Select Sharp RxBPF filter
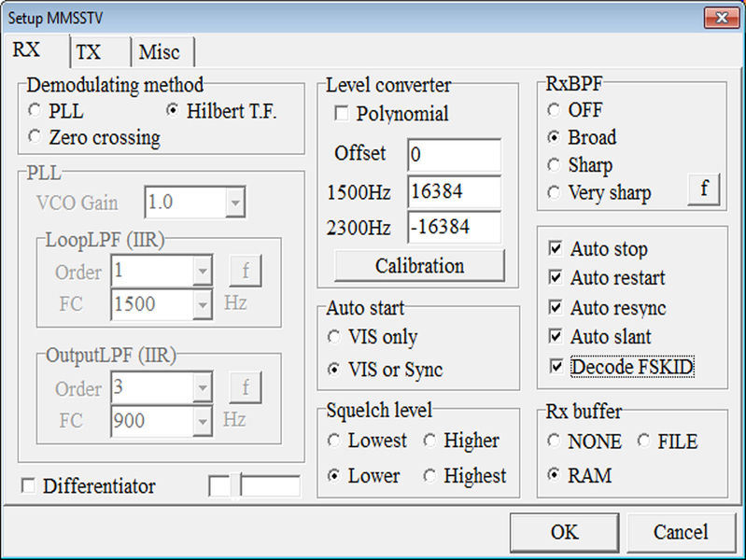This screenshot has width=746, height=560. tap(555, 166)
